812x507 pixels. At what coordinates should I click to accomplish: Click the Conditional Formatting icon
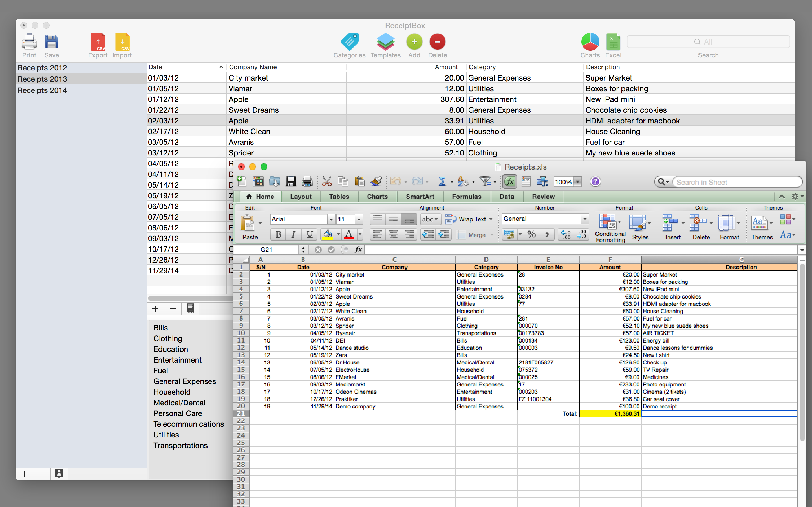coord(608,222)
